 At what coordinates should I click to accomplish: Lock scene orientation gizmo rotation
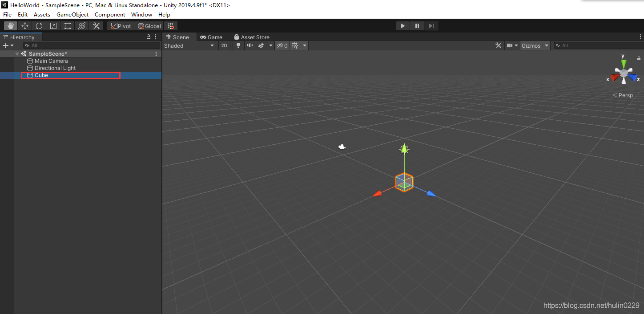pos(639,58)
